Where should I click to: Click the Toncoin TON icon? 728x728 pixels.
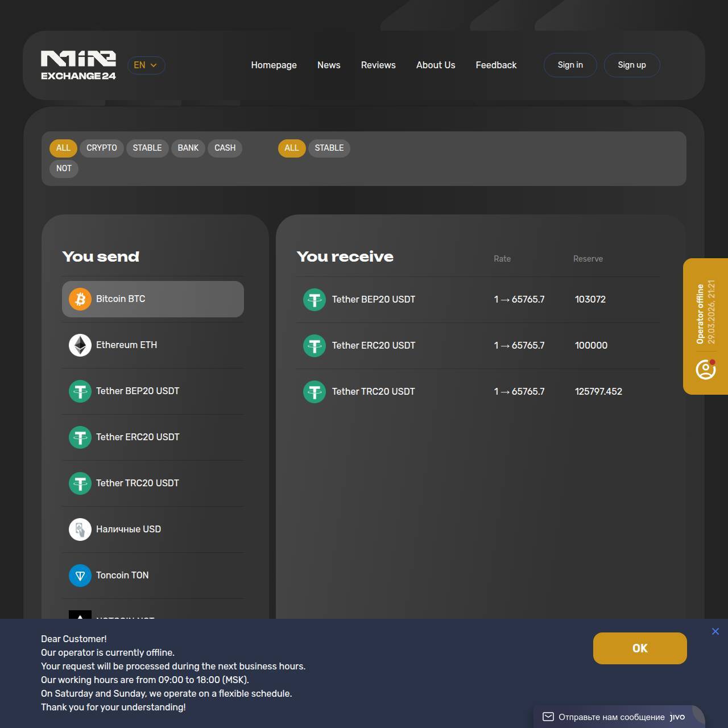(80, 576)
